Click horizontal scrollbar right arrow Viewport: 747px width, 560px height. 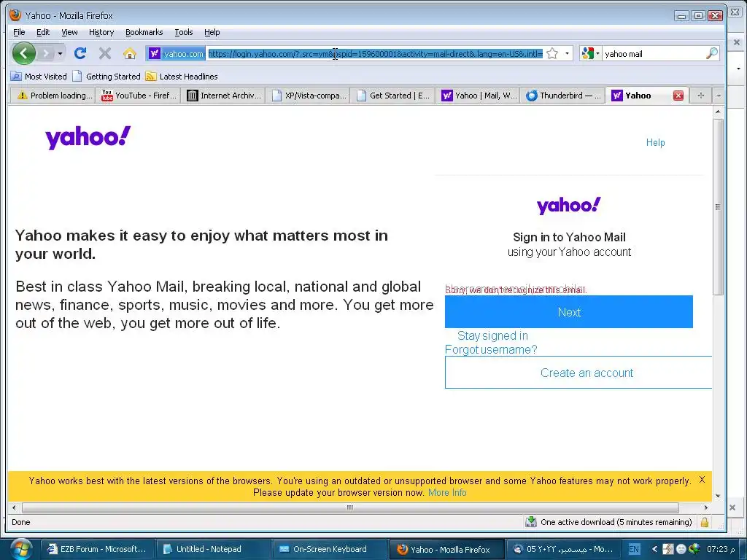click(x=706, y=507)
